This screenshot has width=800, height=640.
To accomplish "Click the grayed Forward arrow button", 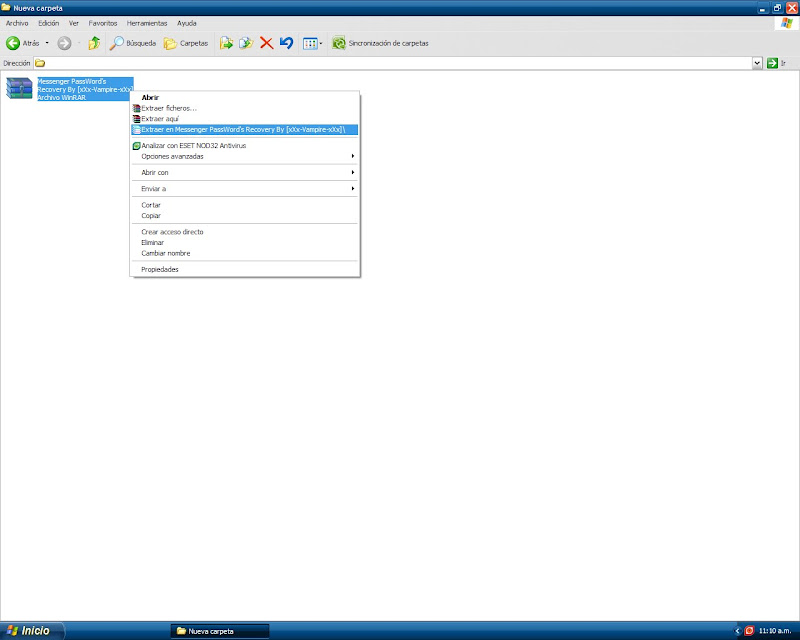I will pos(64,43).
